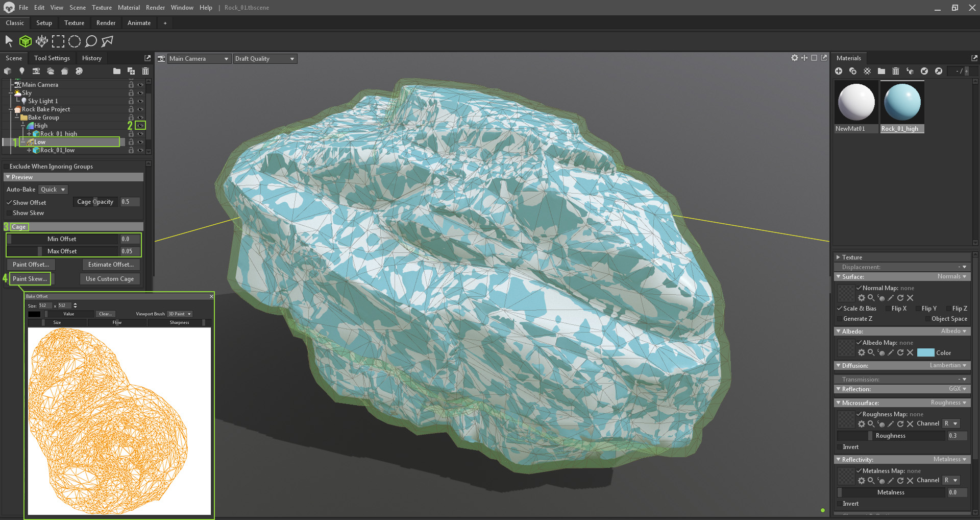Open the Draft Quality dropdown

tap(264, 58)
